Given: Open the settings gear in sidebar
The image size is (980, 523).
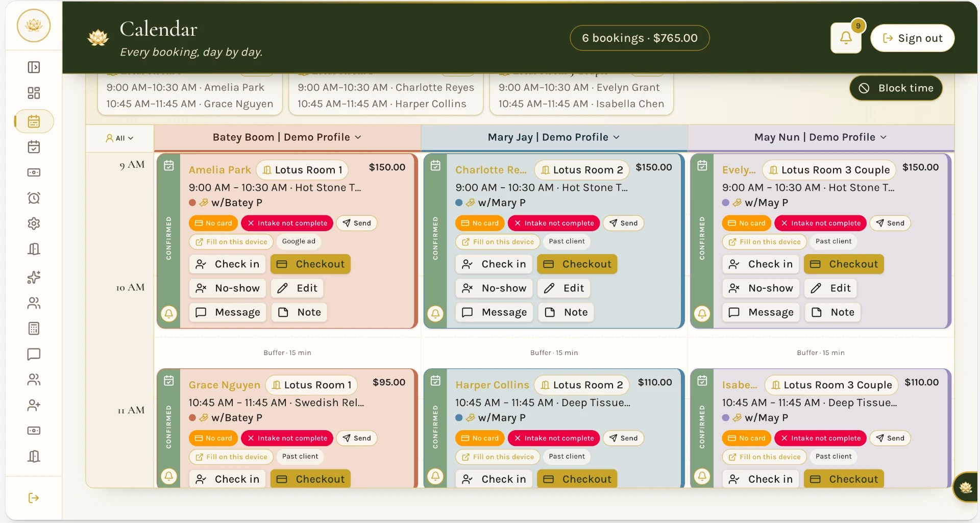Looking at the screenshot, I should (x=34, y=223).
